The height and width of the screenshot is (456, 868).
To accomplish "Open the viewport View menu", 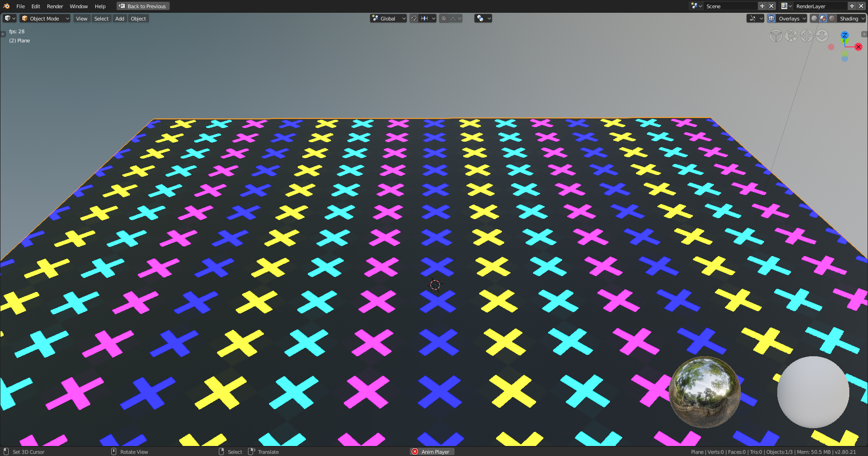I will 82,19.
